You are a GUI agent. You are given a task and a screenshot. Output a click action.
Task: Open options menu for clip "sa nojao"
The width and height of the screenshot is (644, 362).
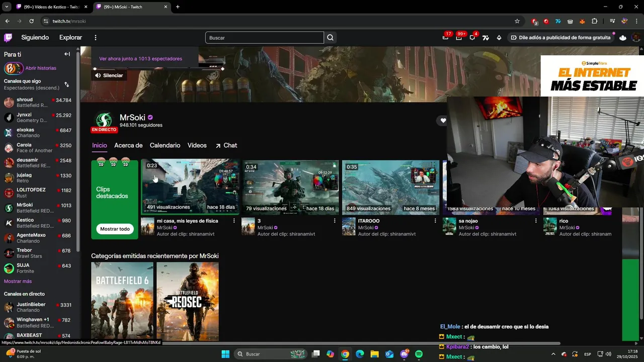coord(536,221)
